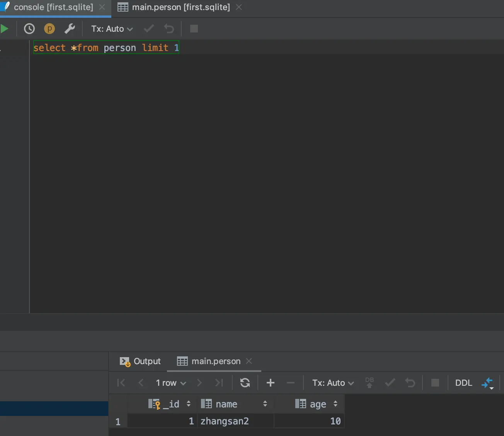Go to previous page of results
The image size is (504, 436).
(141, 383)
